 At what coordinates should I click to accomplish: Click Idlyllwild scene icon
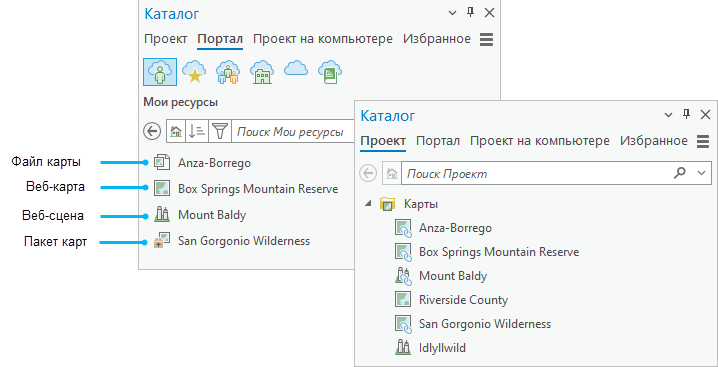pos(402,348)
